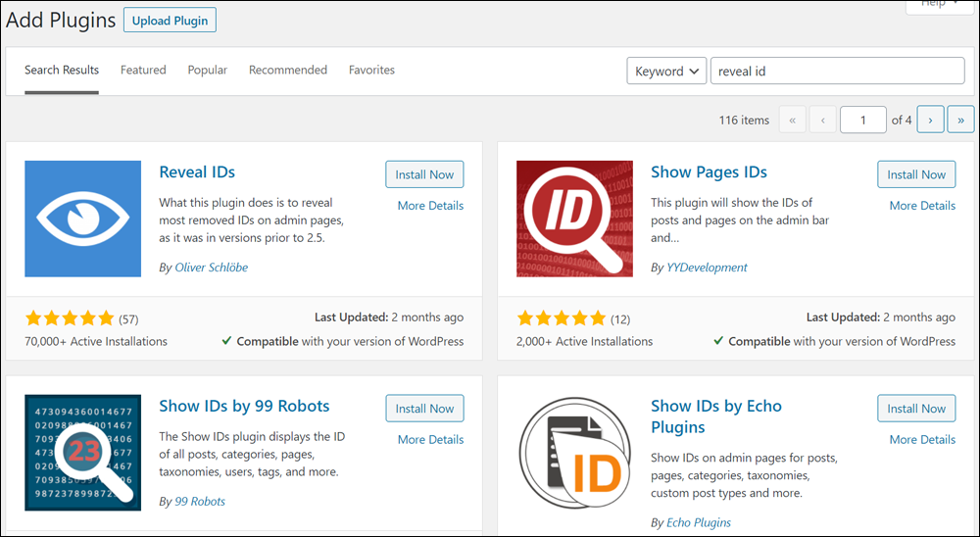Image resolution: width=980 pixels, height=537 pixels.
Task: Open the Show Pages IDs title link
Action: pyautogui.click(x=709, y=171)
